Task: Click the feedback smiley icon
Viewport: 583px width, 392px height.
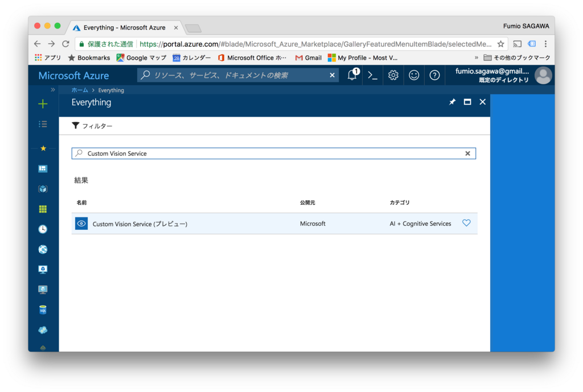Action: click(x=414, y=76)
